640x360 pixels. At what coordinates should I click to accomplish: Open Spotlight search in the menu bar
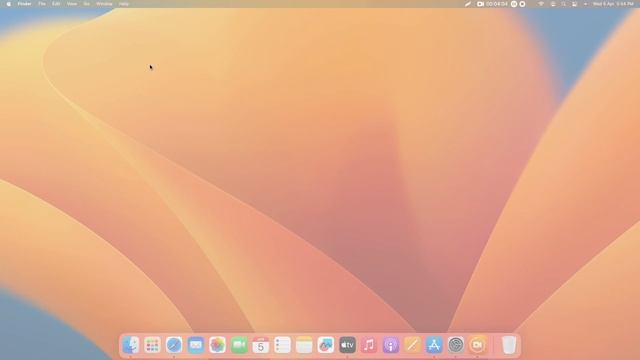tap(563, 4)
